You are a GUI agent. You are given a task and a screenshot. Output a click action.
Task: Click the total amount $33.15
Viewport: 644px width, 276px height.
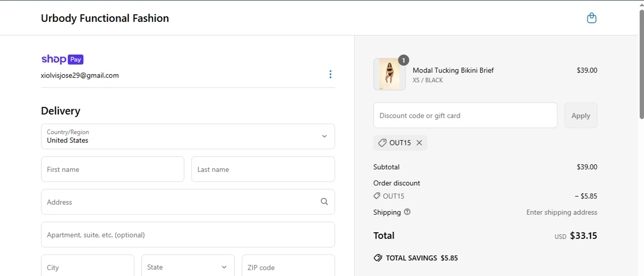[x=583, y=236]
